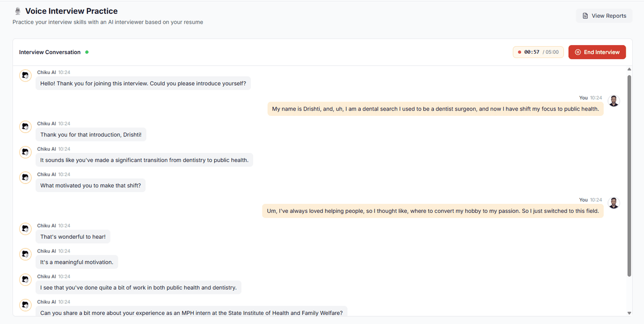The image size is (644, 324).
Task: Click the 00:57 interview timer progress pill
Action: click(x=538, y=51)
